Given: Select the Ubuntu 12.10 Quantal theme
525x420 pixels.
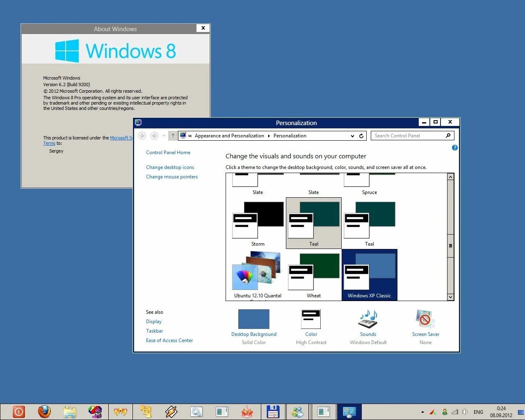Looking at the screenshot, I should [258, 275].
